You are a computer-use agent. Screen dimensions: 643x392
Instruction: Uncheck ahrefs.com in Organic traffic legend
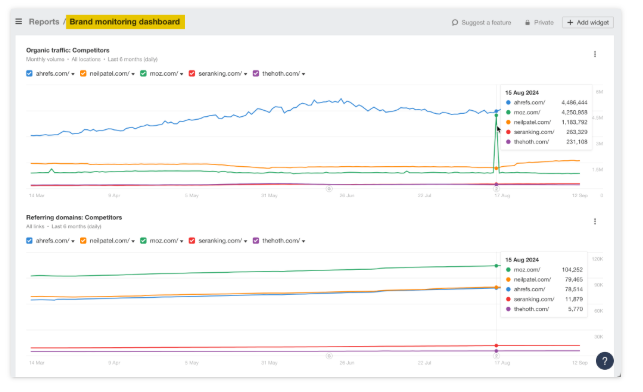[x=29, y=73]
